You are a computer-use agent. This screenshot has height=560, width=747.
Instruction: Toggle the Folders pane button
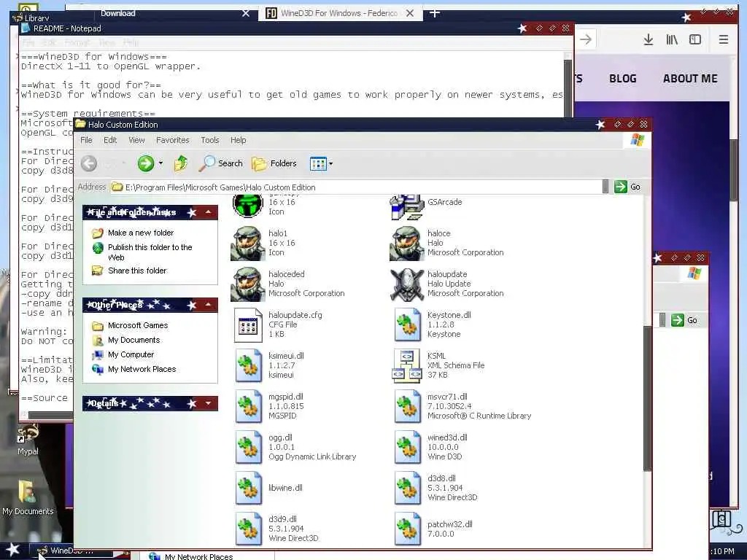coord(274,163)
